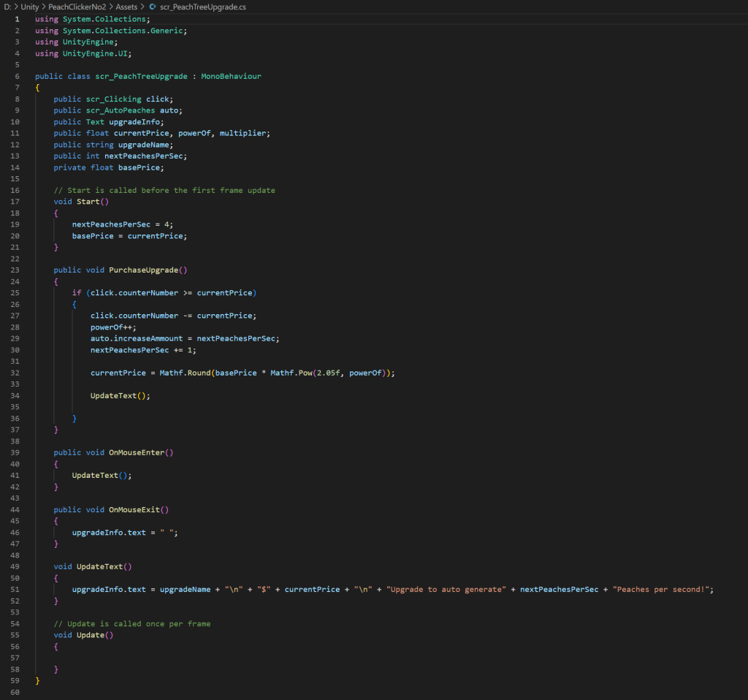Screen dimensions: 748x700
Task: Click the Start method name on line 17
Action: point(88,202)
